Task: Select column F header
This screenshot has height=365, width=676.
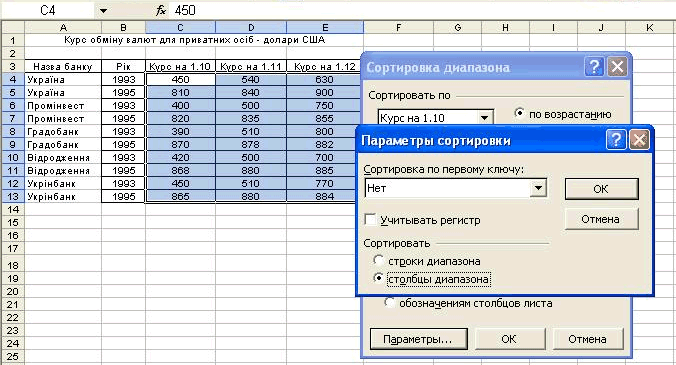Action: point(399,28)
